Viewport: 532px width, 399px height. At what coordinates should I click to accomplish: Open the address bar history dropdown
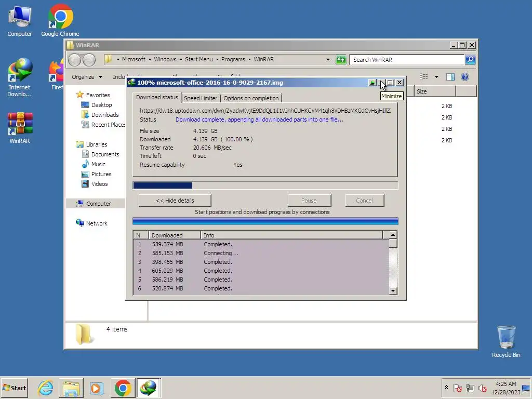click(x=328, y=60)
